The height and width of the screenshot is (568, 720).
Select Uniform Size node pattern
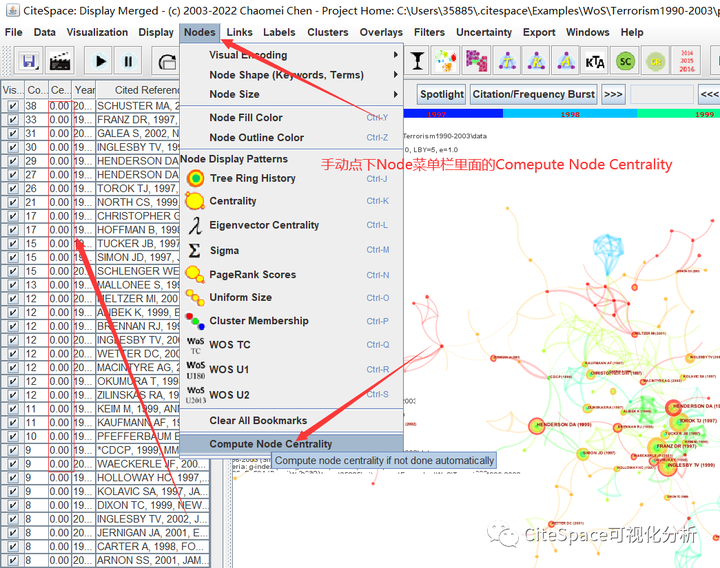(292, 298)
